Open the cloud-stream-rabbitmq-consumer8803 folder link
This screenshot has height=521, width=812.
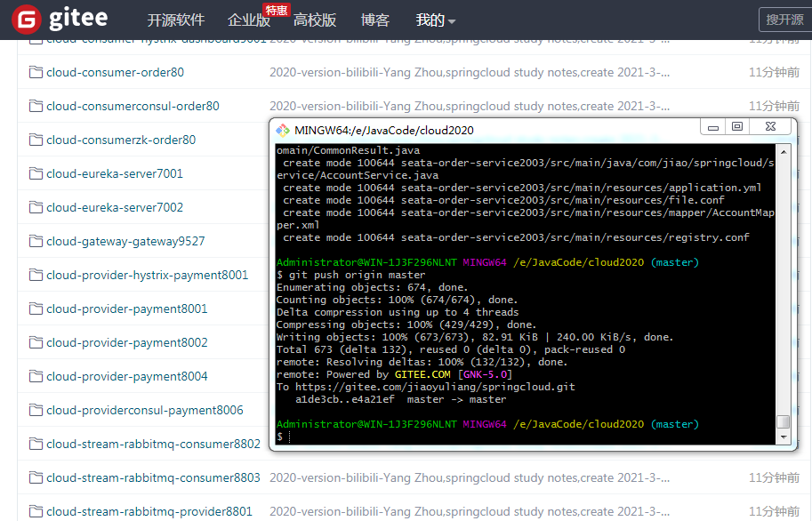pos(153,477)
